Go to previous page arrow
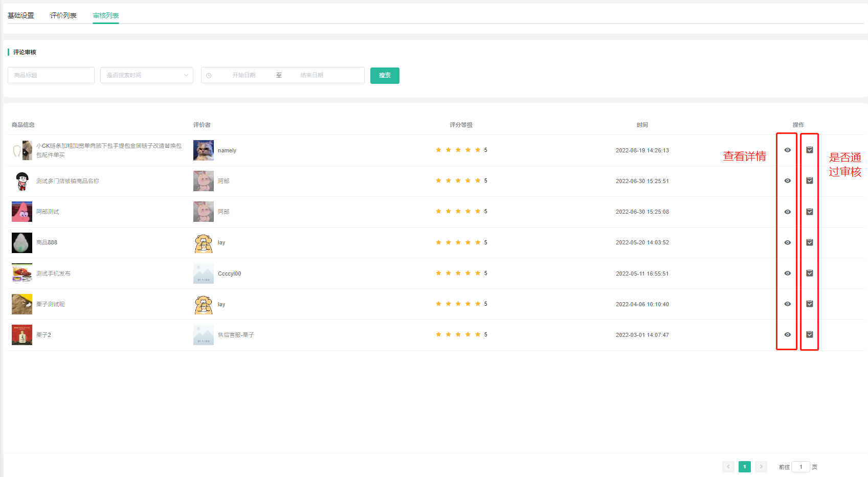 [728, 467]
